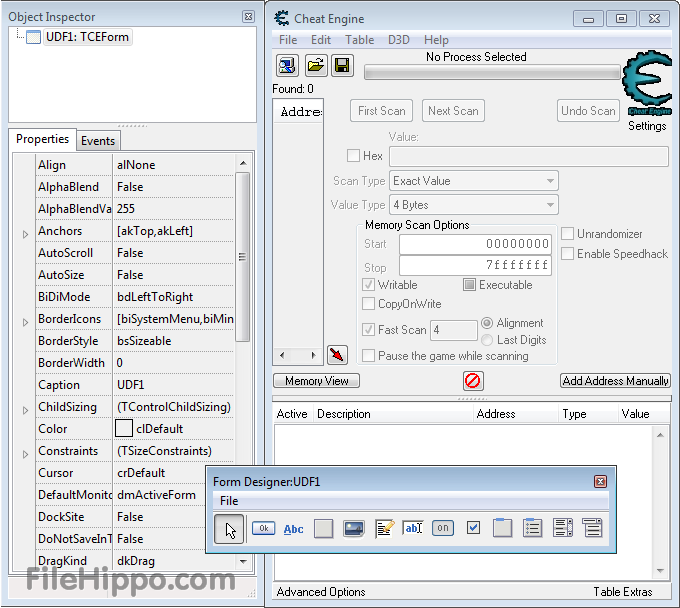Close the Form Designer window
Image resolution: width=680 pixels, height=608 pixels.
click(x=600, y=481)
